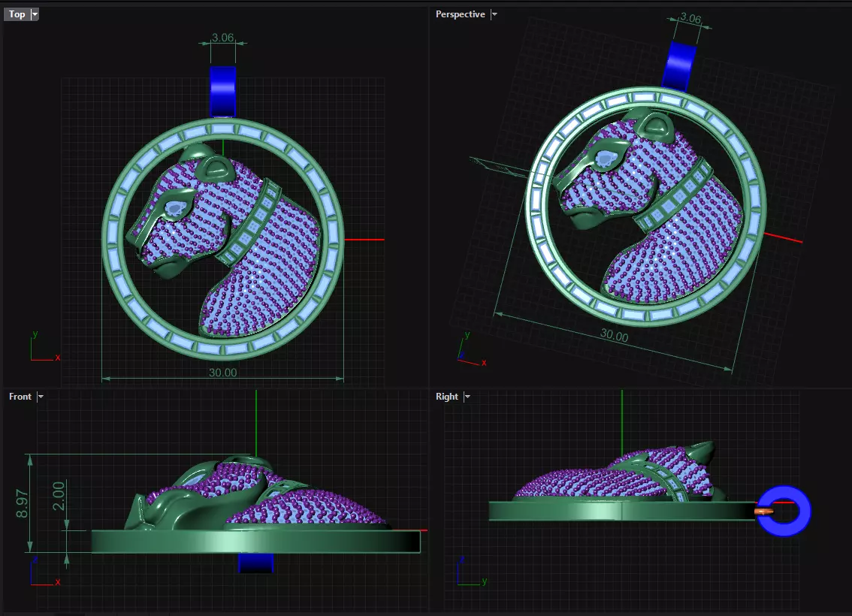
Task: Select the 30.00 dimension in Perspective view
Action: (x=614, y=335)
